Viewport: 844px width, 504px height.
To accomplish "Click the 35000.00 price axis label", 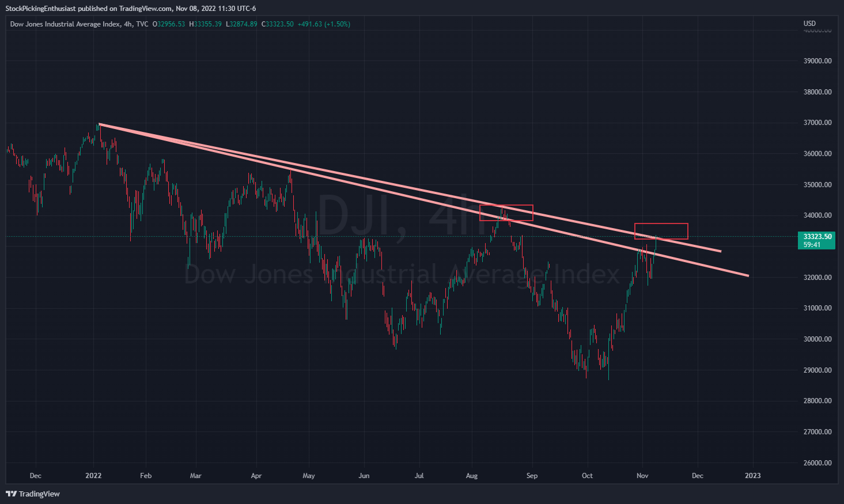I will (817, 185).
